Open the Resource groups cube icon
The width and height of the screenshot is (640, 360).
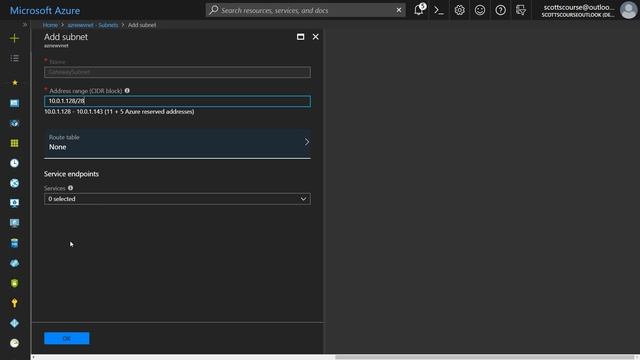pyautogui.click(x=14, y=123)
